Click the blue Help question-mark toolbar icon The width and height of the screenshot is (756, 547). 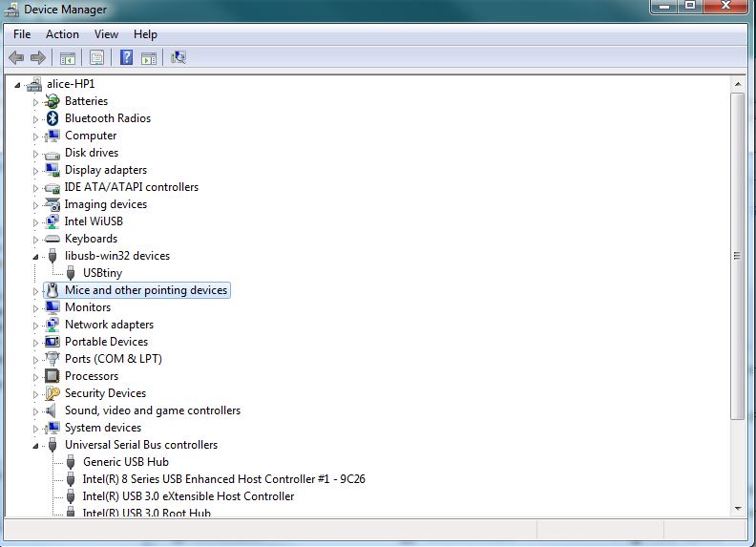pos(126,57)
